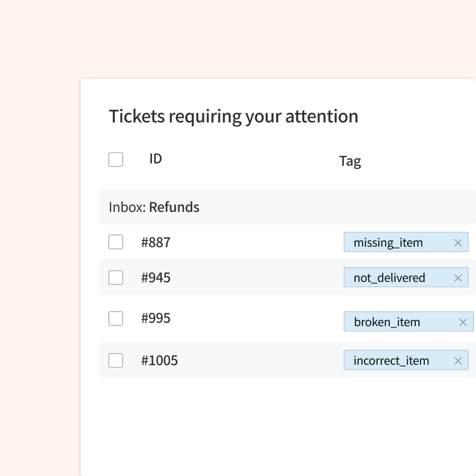Check the select-all checkbox in the header
Viewport: 476px width, 476px height.
115,159
